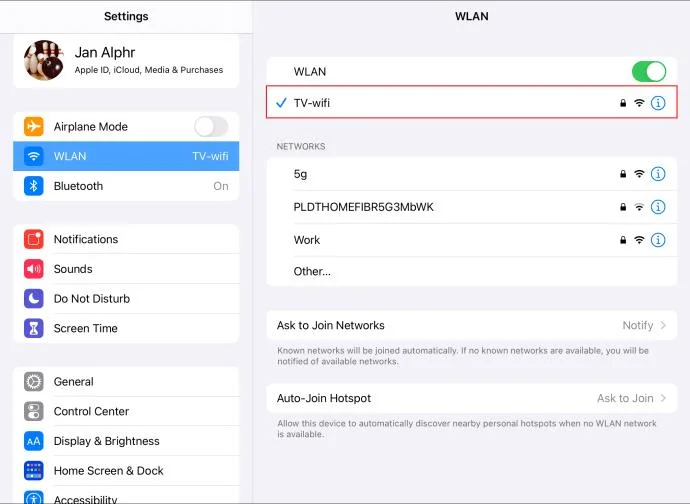Click the Airplane Mode orange icon
Viewport: 690px width, 504px height.
[x=34, y=126]
